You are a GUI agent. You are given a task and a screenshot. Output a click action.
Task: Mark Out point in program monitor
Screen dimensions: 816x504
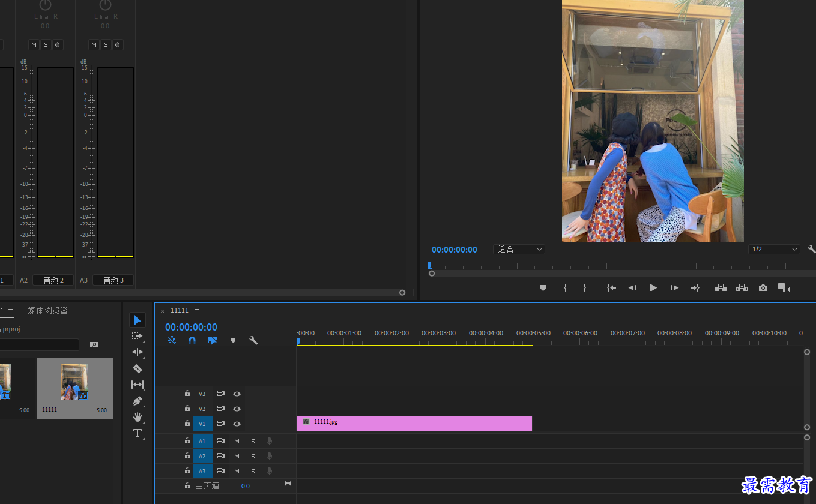pos(584,288)
